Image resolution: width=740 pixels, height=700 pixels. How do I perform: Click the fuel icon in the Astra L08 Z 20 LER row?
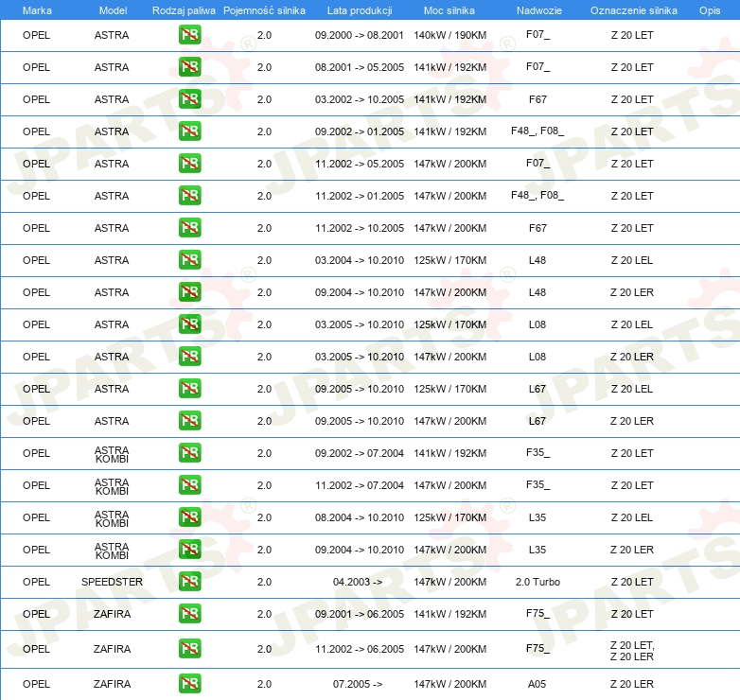(189, 356)
